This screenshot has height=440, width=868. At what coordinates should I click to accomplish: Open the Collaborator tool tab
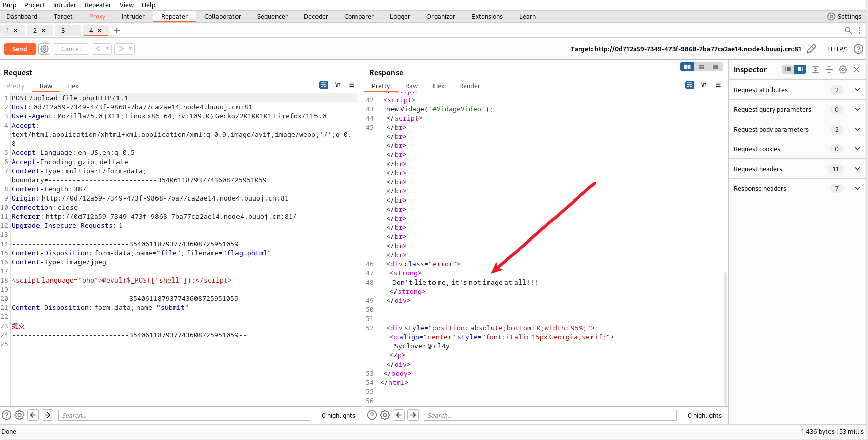tap(222, 16)
